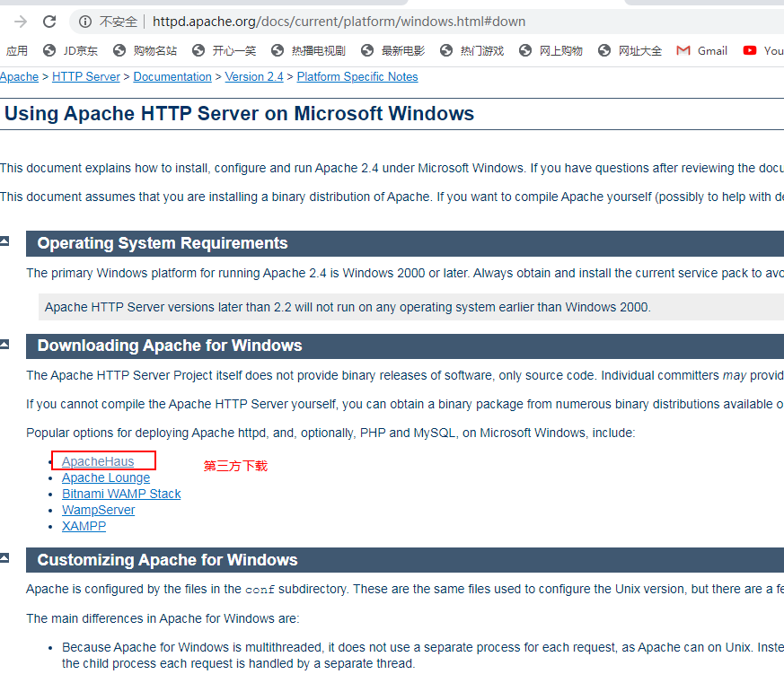The width and height of the screenshot is (784, 683).
Task: Click up arrow beside Customizing Apache for Windows
Action: 4,558
